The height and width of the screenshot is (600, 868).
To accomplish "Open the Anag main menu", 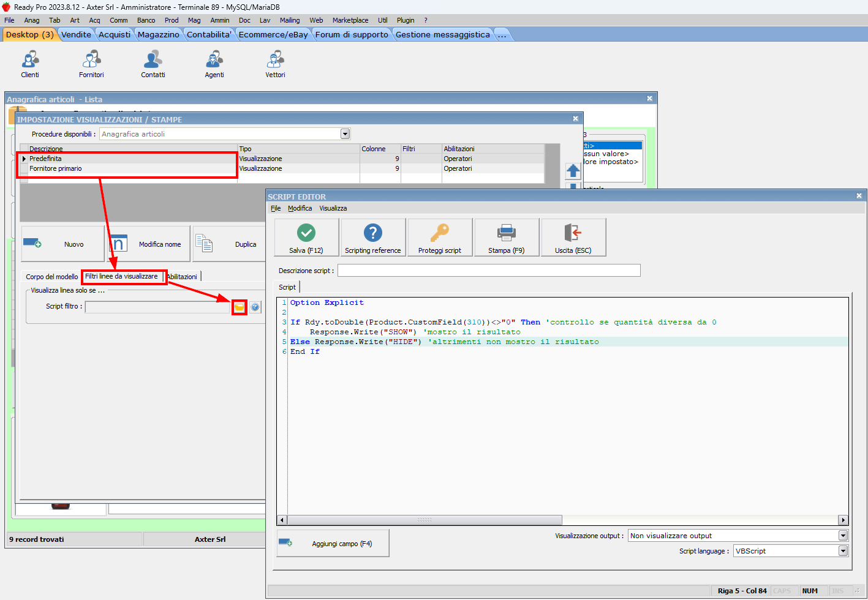I will 32,20.
